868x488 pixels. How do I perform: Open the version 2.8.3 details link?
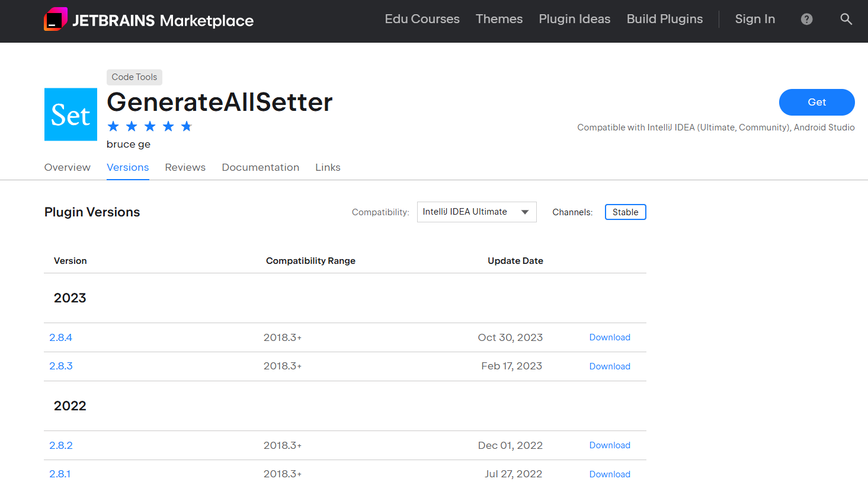pos(61,366)
